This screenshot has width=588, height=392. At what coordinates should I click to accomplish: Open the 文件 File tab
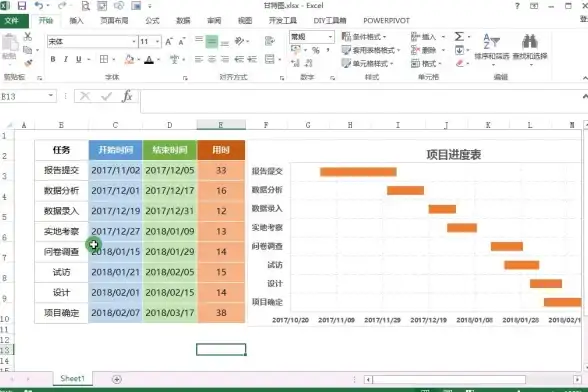pyautogui.click(x=12, y=21)
